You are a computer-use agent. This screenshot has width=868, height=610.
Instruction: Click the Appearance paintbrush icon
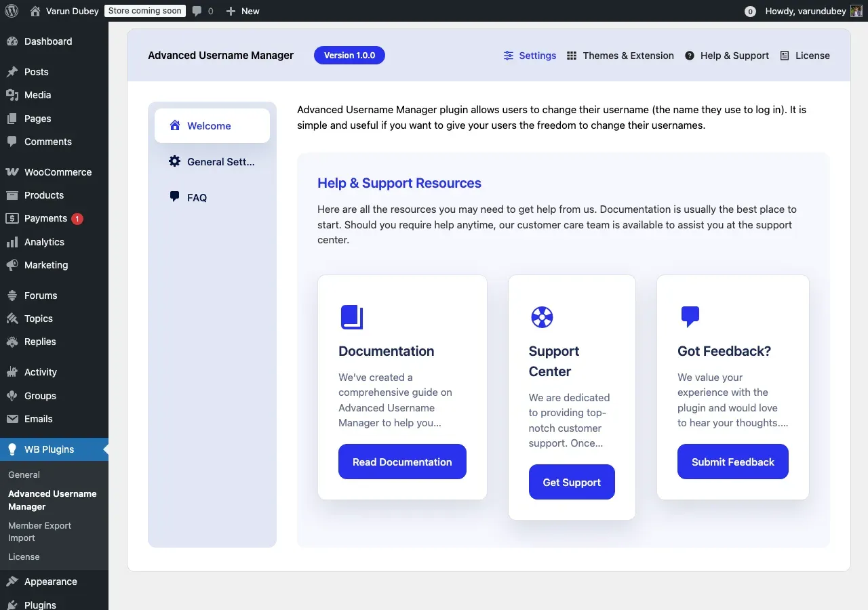12,582
